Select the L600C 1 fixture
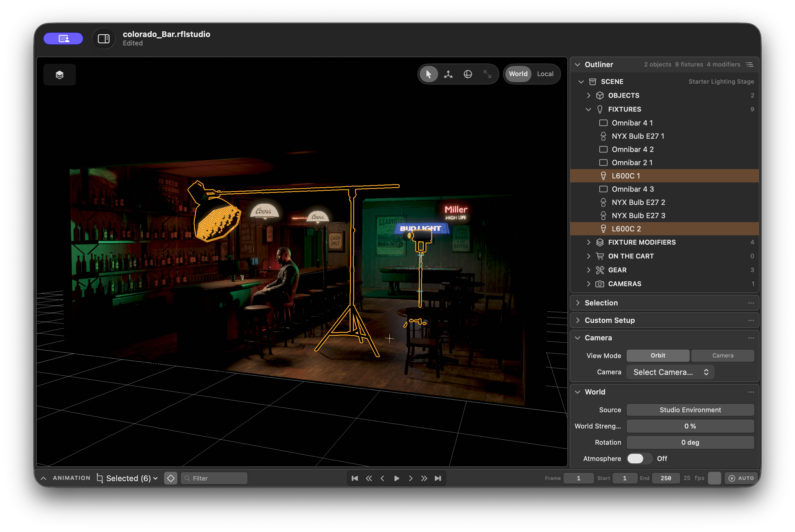 [x=664, y=176]
